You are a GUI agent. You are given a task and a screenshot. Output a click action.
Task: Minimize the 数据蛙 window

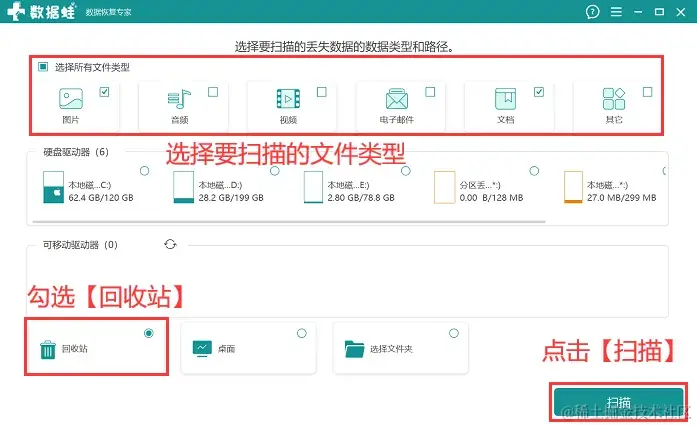pyautogui.click(x=638, y=12)
